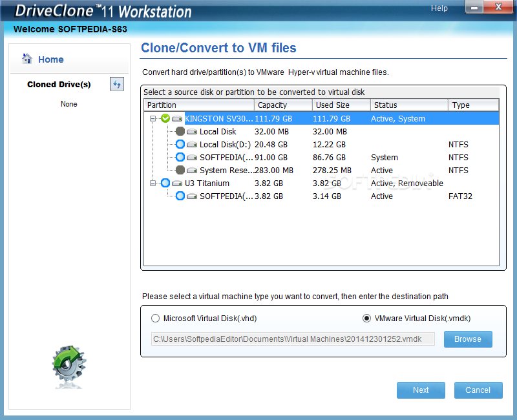Select the Local Disk(D:) row name
Screen dimensions: 517x420
(x=225, y=144)
